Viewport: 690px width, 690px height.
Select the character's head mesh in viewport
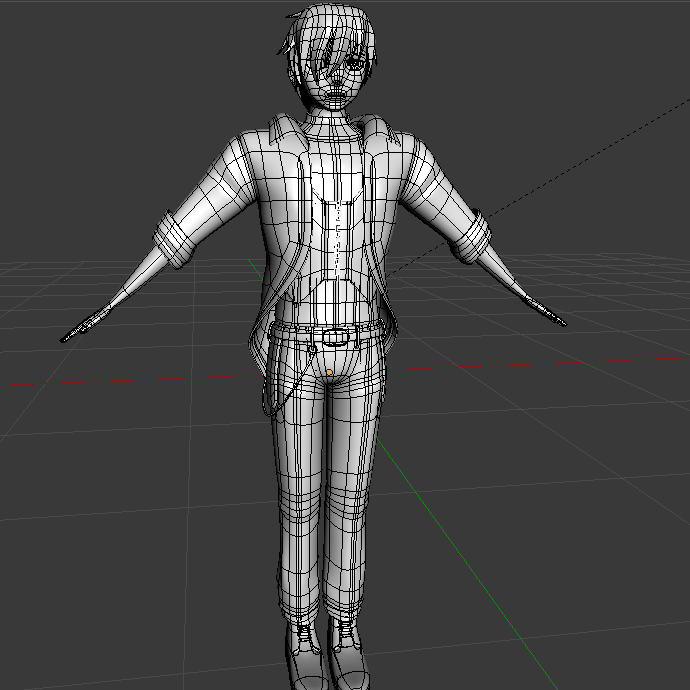click(329, 56)
